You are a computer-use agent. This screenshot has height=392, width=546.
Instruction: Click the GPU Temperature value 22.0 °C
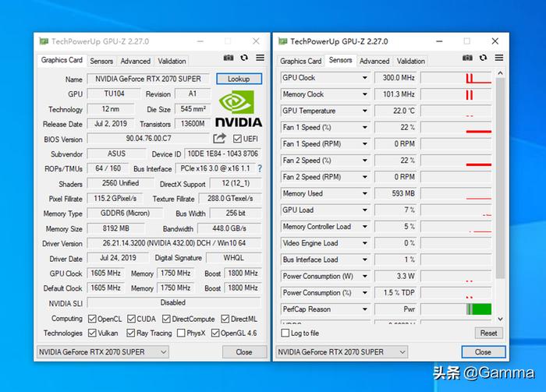pyautogui.click(x=395, y=111)
